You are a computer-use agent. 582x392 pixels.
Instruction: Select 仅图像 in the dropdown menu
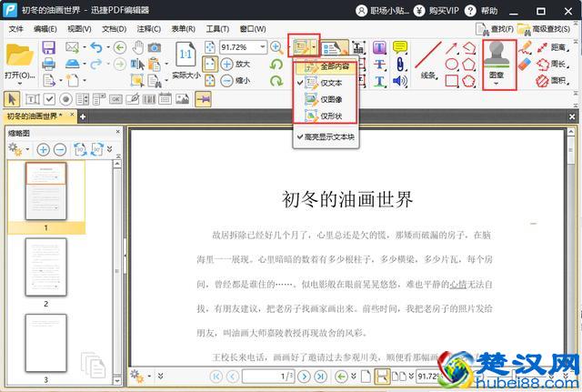point(326,99)
